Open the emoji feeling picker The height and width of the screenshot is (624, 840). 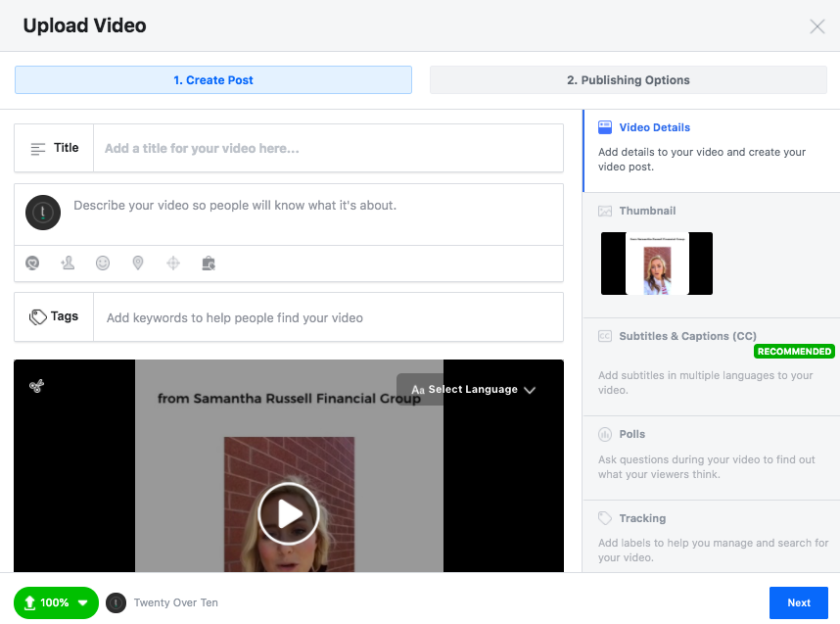pos(103,264)
